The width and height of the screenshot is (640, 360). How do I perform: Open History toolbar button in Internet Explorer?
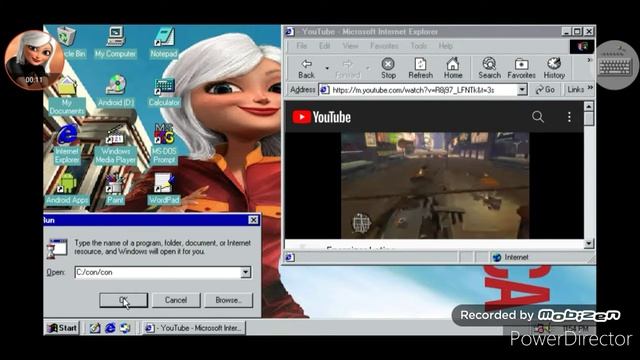(554, 69)
